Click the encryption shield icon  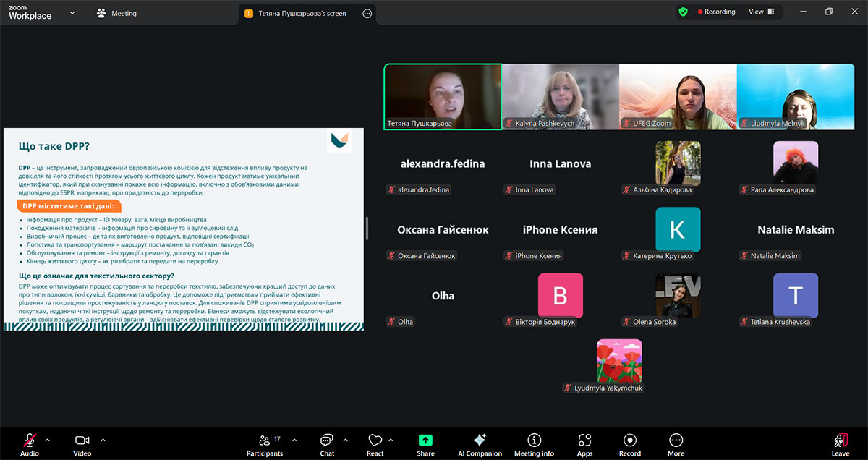point(683,12)
